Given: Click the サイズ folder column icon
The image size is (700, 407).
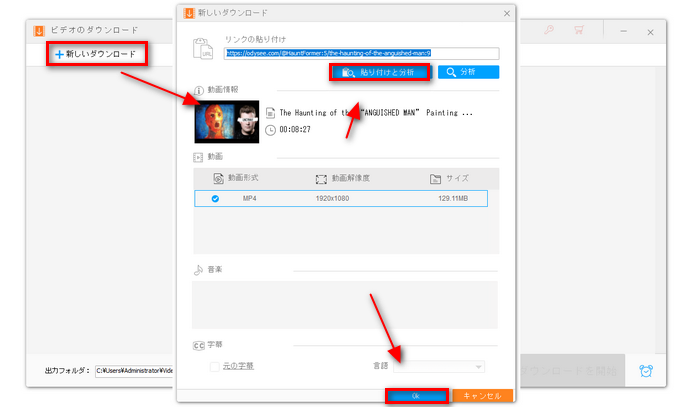Looking at the screenshot, I should (x=435, y=179).
